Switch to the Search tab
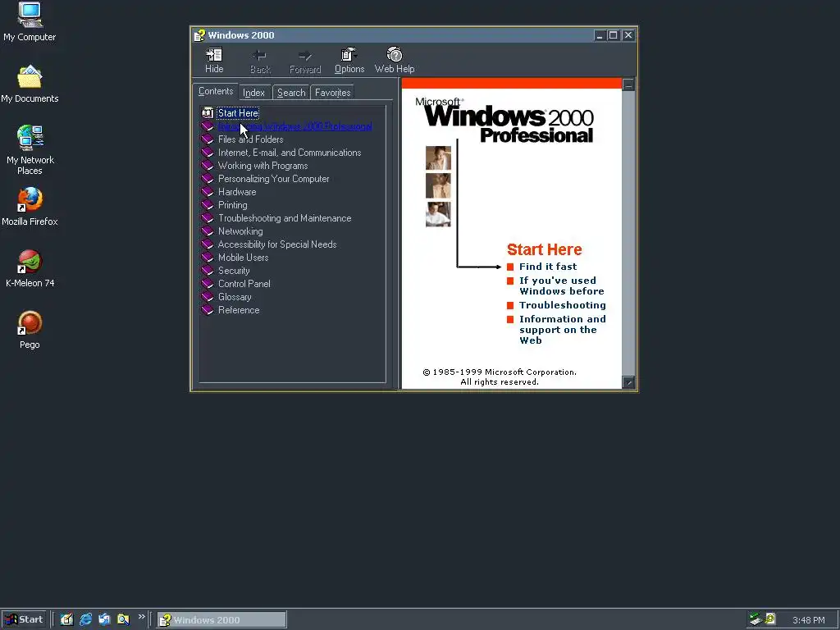The image size is (840, 630). pyautogui.click(x=291, y=93)
